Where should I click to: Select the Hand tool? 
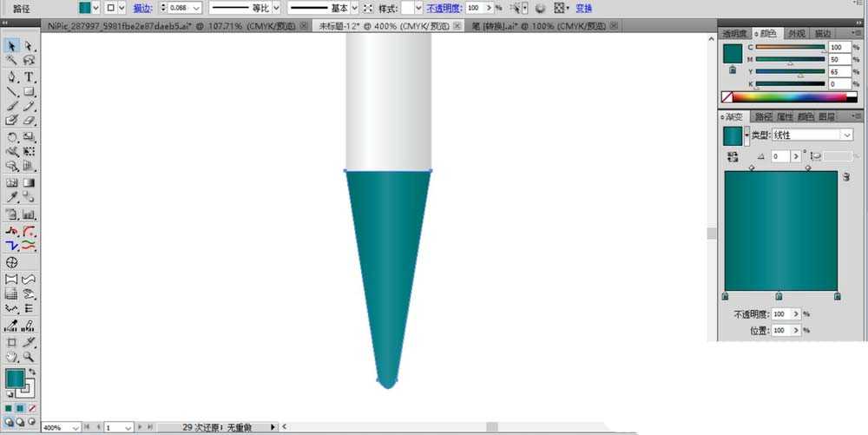pos(11,357)
